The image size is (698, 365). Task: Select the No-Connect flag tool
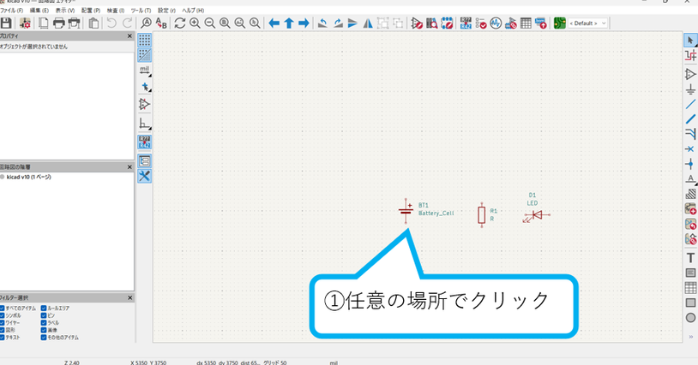pyautogui.click(x=690, y=149)
